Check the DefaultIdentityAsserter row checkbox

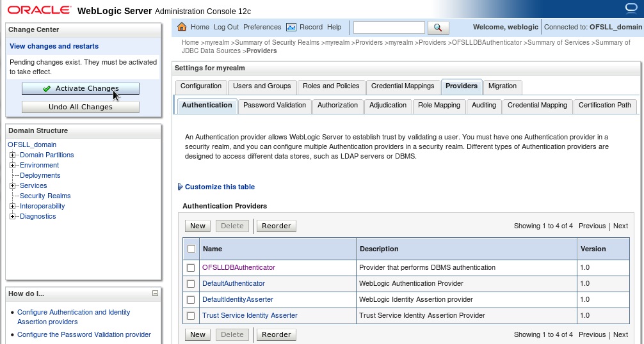(x=191, y=300)
